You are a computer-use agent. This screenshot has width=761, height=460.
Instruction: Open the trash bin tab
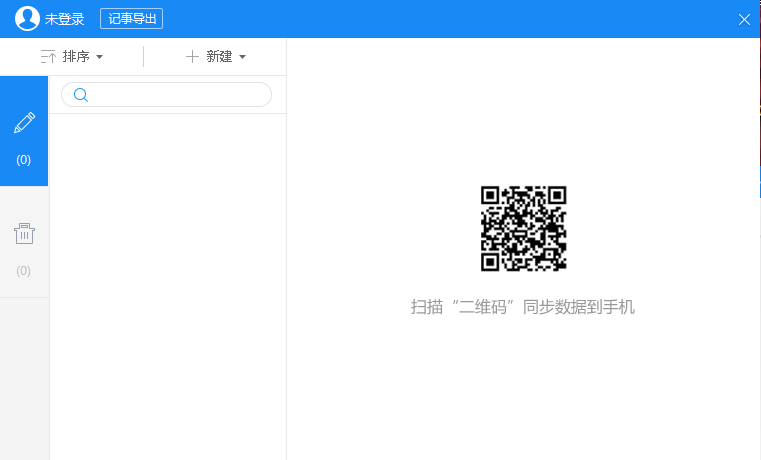click(x=24, y=242)
